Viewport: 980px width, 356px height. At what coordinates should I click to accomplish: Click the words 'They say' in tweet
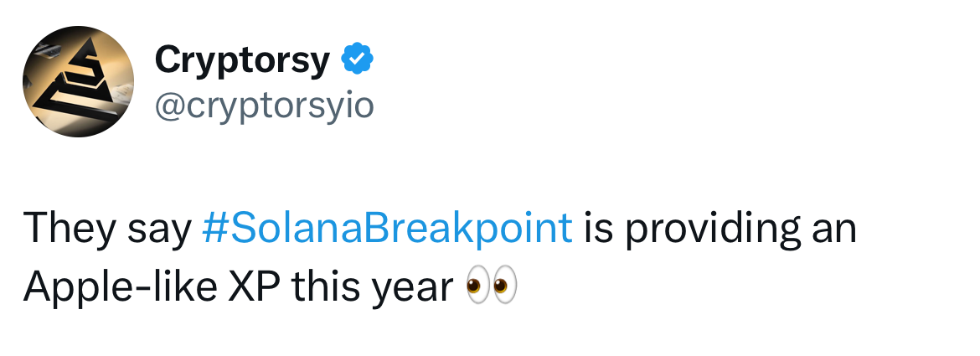107,229
